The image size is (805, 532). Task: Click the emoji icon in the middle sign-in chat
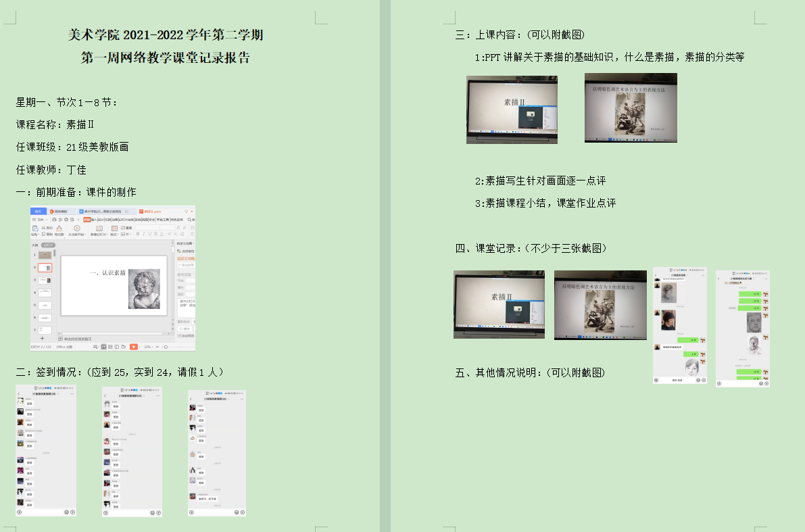(x=151, y=512)
